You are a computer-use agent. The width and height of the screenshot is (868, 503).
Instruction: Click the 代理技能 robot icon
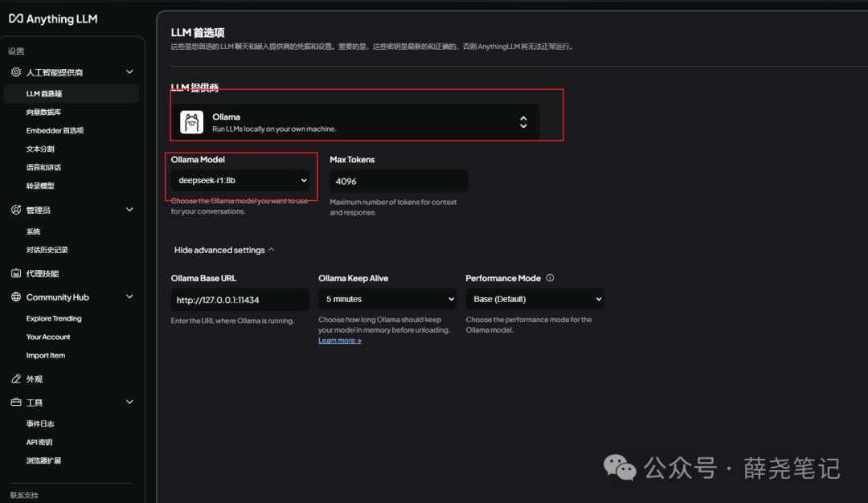click(x=16, y=273)
